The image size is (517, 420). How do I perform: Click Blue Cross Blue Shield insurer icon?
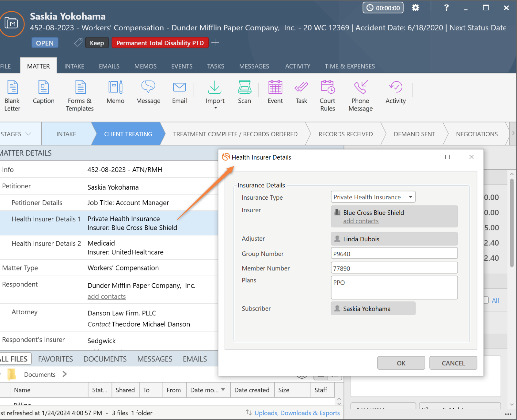(337, 212)
